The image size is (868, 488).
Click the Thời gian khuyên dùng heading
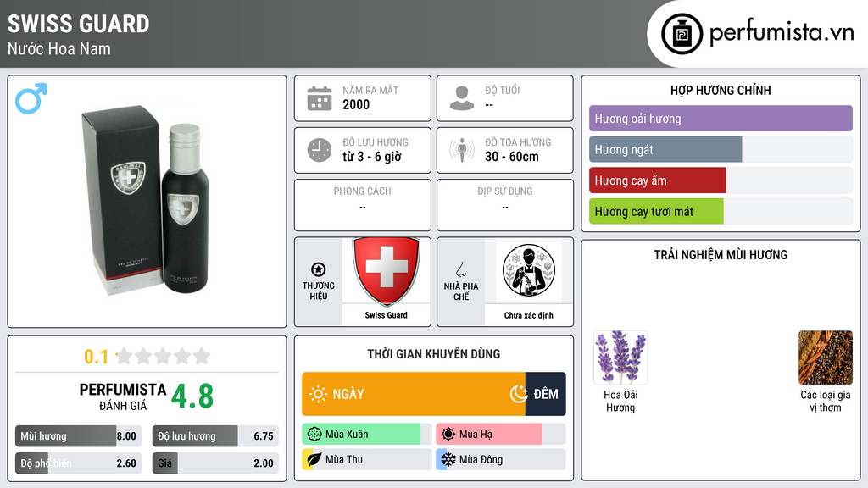pos(434,353)
